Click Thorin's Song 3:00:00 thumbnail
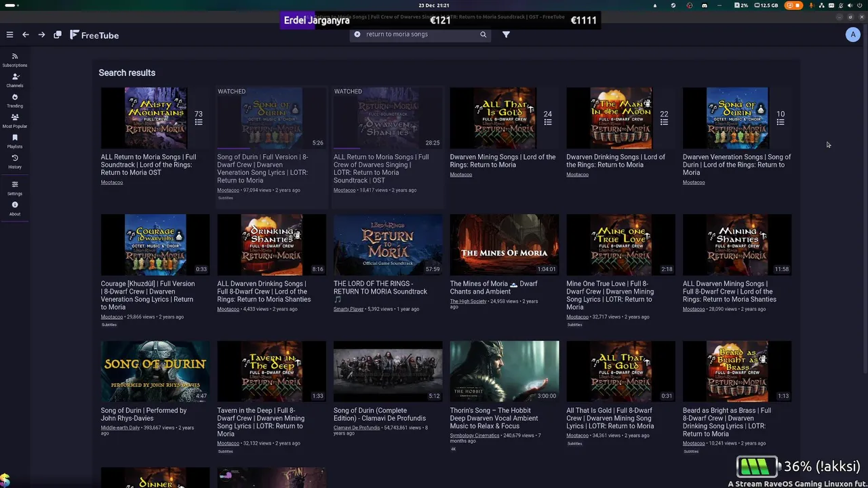Viewport: 868px width, 488px height. pyautogui.click(x=505, y=371)
